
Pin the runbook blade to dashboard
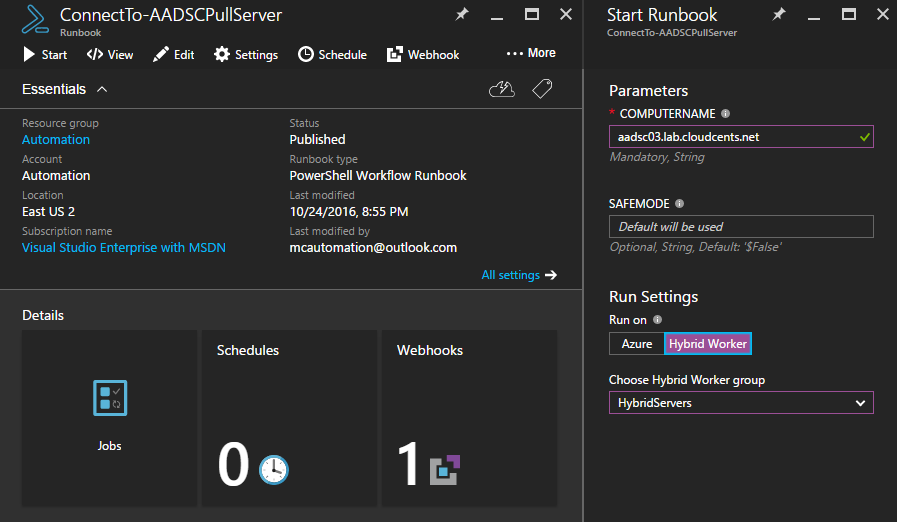(x=462, y=14)
